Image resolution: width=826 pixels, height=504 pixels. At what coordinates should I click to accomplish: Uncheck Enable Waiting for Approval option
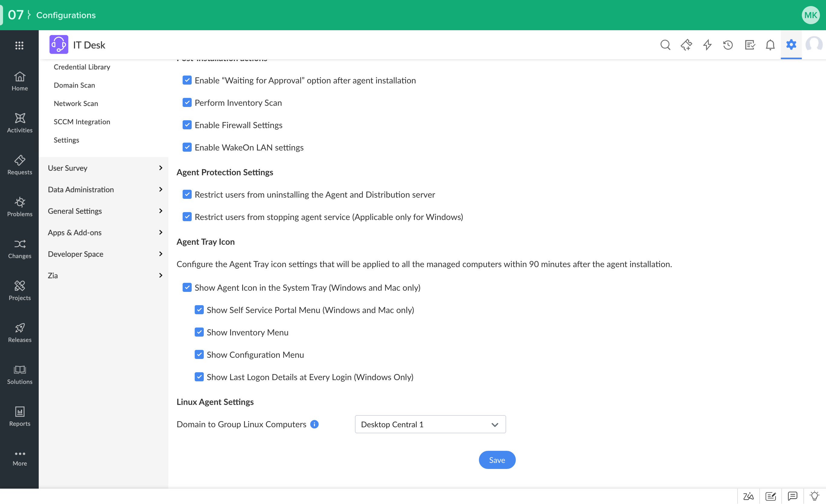pyautogui.click(x=187, y=80)
